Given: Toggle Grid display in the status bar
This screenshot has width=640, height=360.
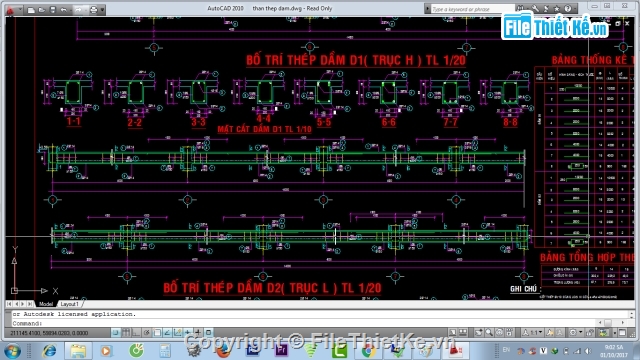Looking at the screenshot, I should [x=126, y=333].
